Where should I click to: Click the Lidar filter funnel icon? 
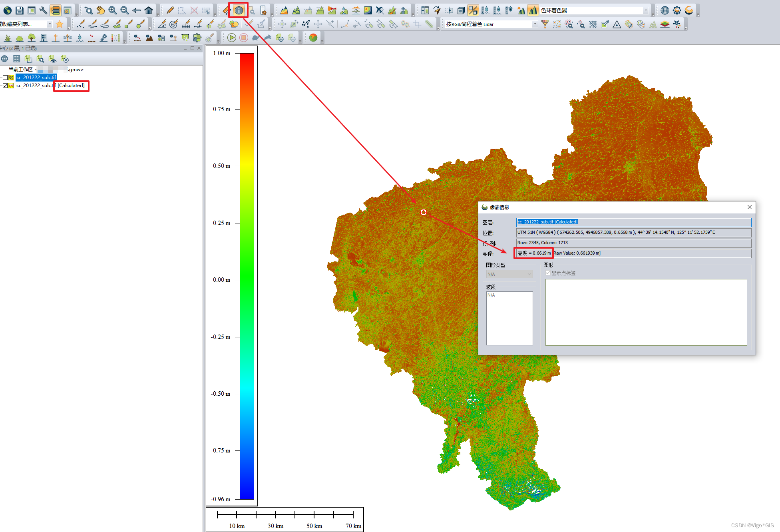(545, 24)
